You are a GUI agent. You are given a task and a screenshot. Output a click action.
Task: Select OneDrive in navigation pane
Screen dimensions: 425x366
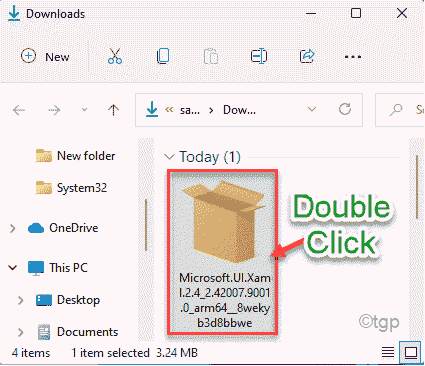63,228
